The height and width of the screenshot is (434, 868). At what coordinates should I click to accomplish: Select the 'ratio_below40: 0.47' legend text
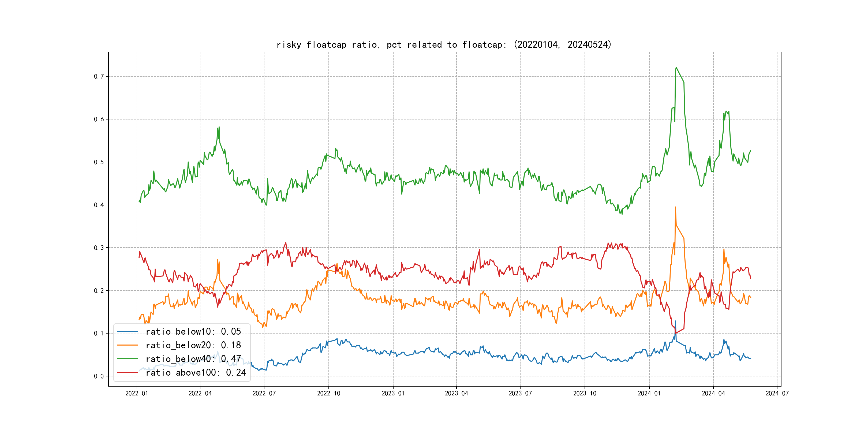(193, 359)
